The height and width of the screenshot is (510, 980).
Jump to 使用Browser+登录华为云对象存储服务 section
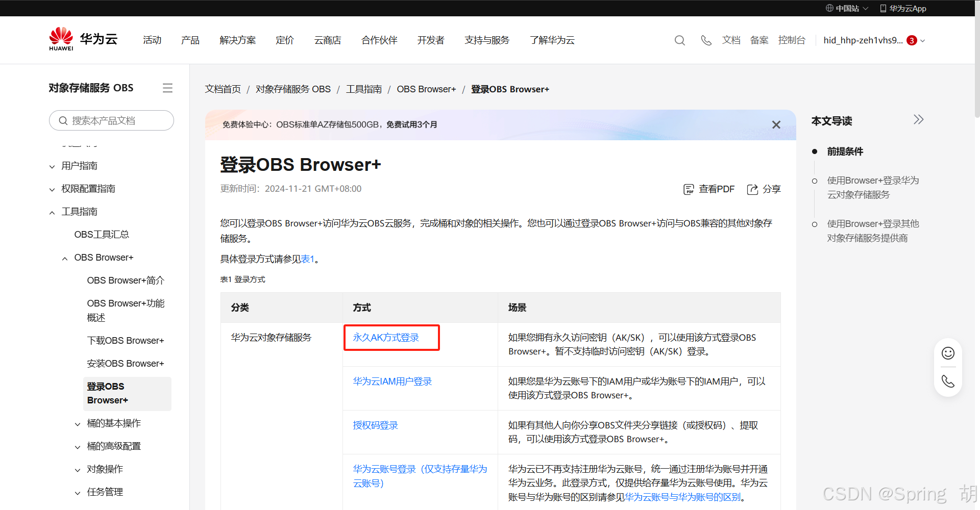pyautogui.click(x=873, y=188)
